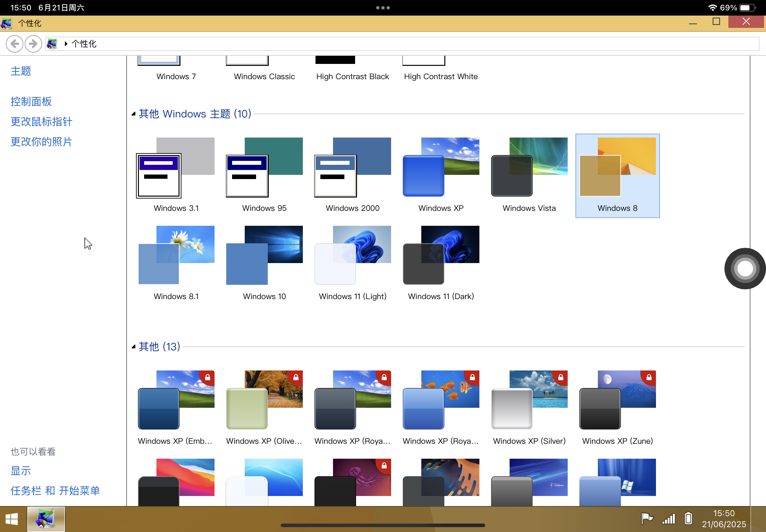766x532 pixels.
Task: Click the 个性化 taskbar app icon
Action: pyautogui.click(x=46, y=519)
